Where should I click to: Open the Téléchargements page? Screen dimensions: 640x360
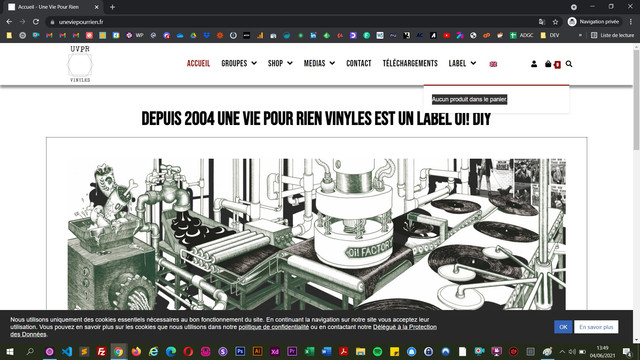coord(410,63)
